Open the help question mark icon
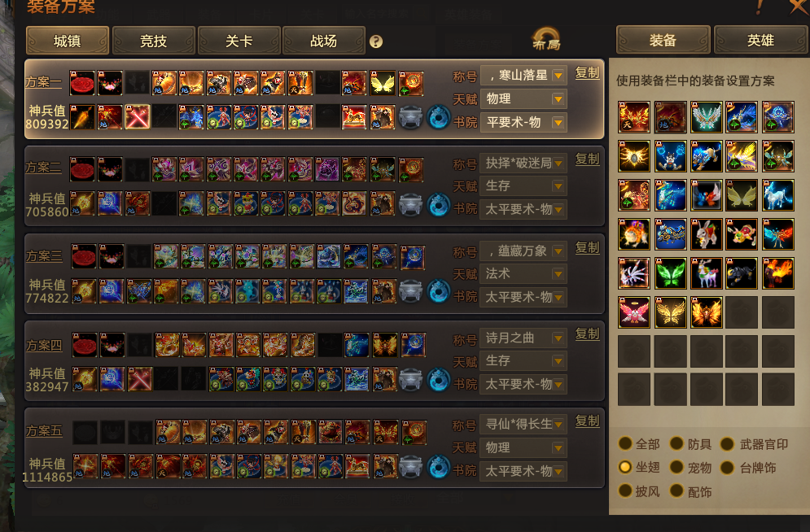 (376, 41)
